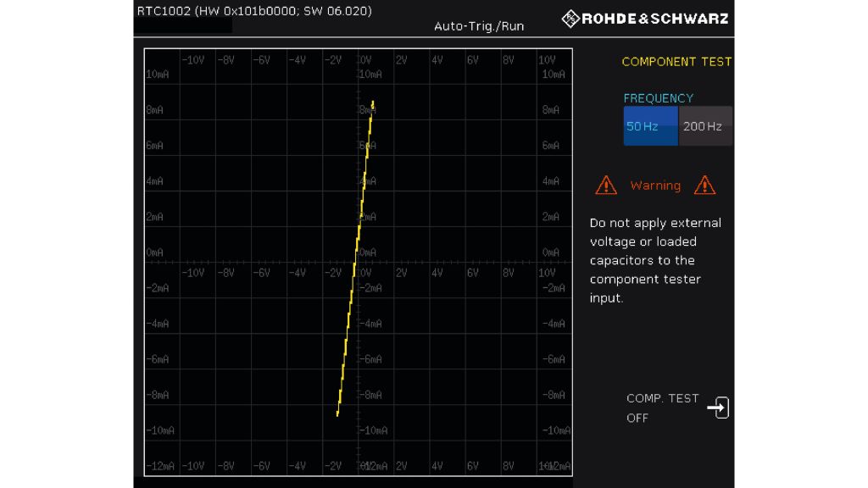Image resolution: width=868 pixels, height=488 pixels.
Task: Click the orange Warning heading text
Action: 655,186
